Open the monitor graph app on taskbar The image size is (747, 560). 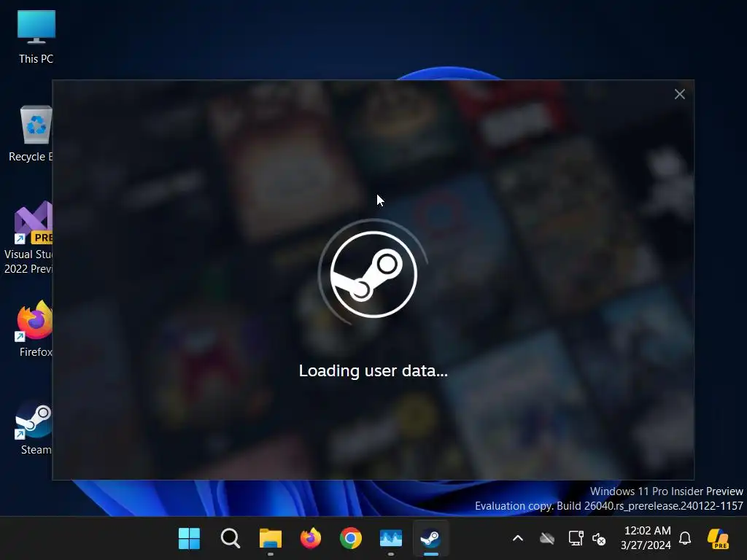click(x=391, y=539)
